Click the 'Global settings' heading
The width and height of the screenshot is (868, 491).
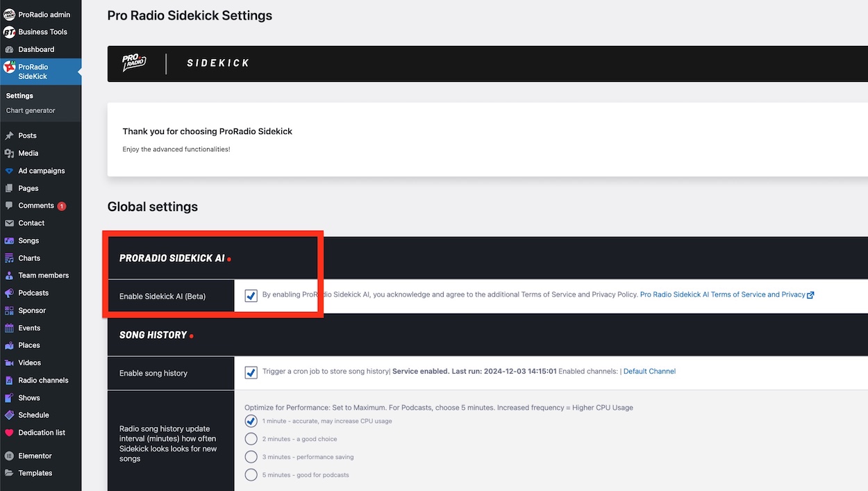[153, 207]
